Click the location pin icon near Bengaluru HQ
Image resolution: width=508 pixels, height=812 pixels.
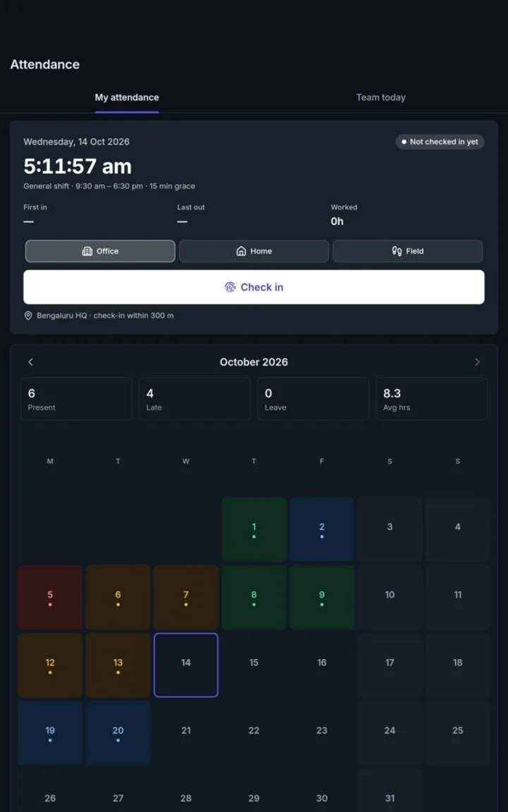28,315
